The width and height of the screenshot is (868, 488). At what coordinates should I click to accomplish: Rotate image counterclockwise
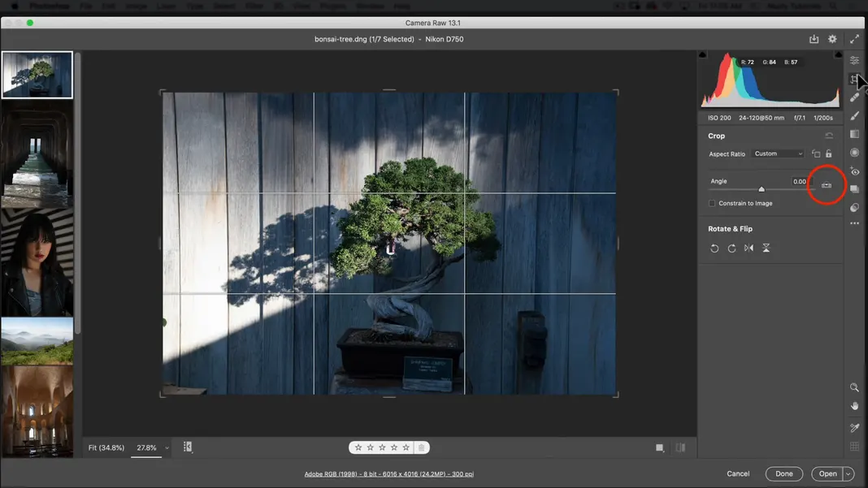tap(714, 248)
